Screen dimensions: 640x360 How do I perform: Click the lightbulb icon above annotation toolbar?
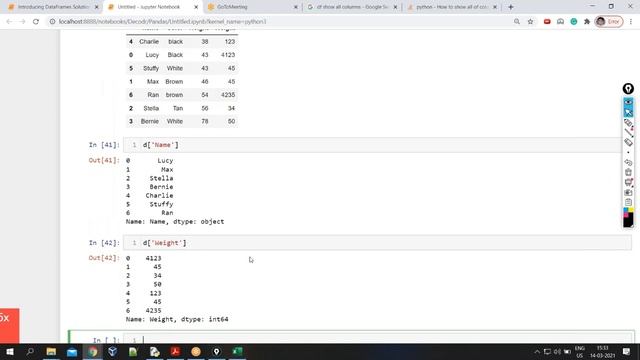coord(628,89)
